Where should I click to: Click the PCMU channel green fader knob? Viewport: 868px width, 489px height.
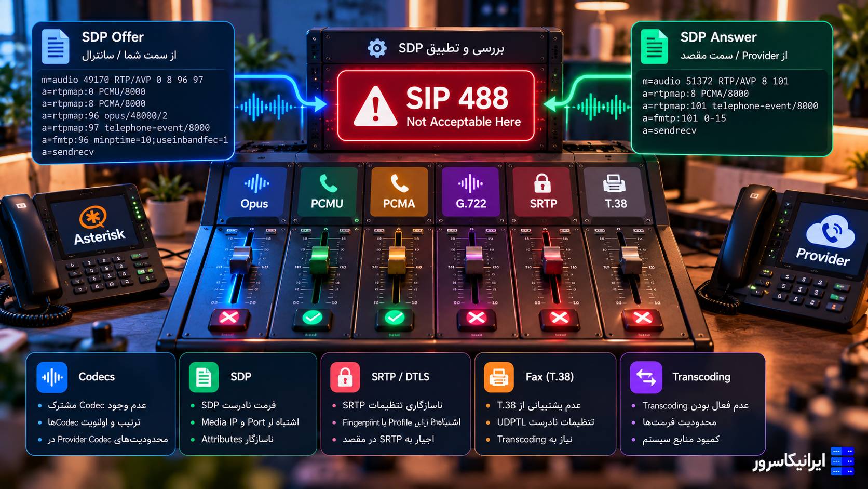(320, 261)
